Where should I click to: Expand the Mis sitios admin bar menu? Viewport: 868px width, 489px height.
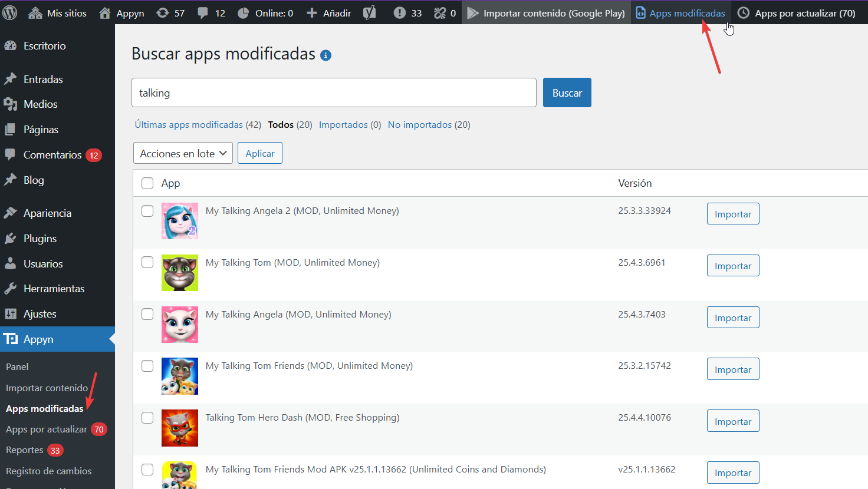[x=57, y=12]
